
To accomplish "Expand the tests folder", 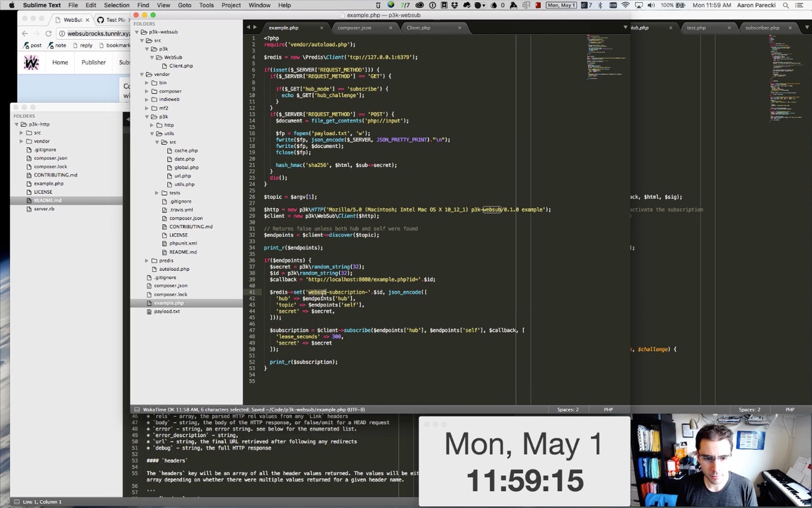I will 157,193.
